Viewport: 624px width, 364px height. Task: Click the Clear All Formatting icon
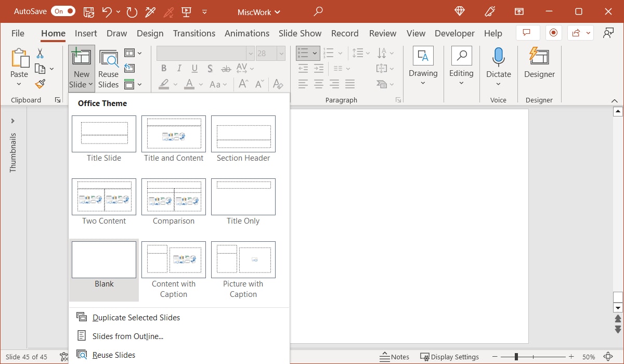(278, 84)
